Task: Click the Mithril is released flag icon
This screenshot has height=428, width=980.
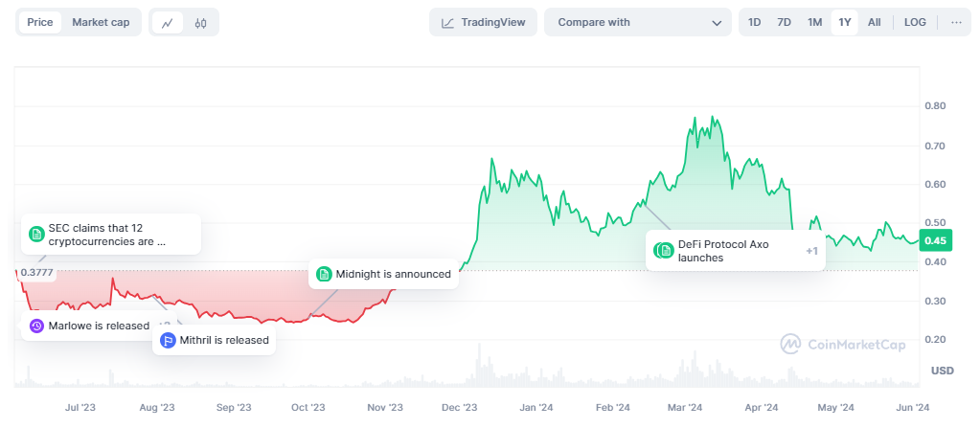Action: point(168,340)
